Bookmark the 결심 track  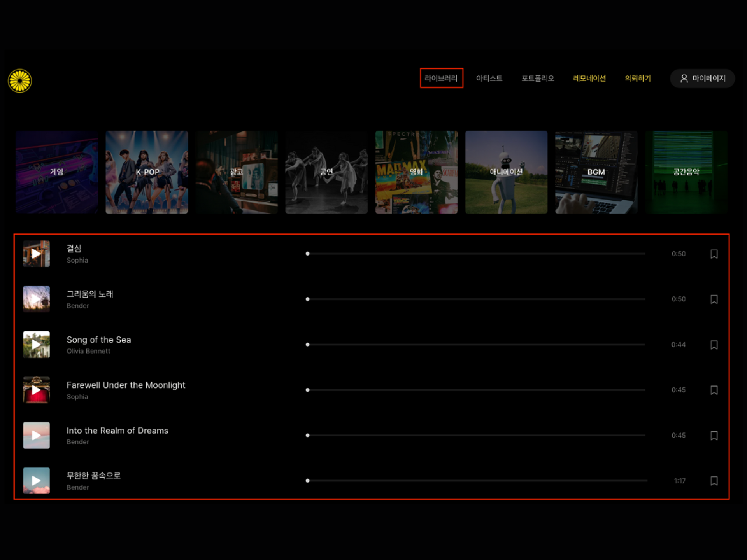tap(714, 254)
